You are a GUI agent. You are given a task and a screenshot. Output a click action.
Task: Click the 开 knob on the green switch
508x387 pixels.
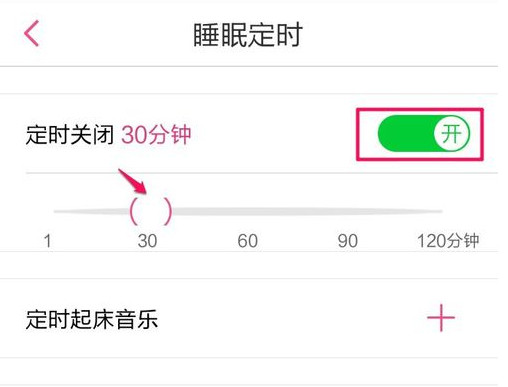pos(452,134)
